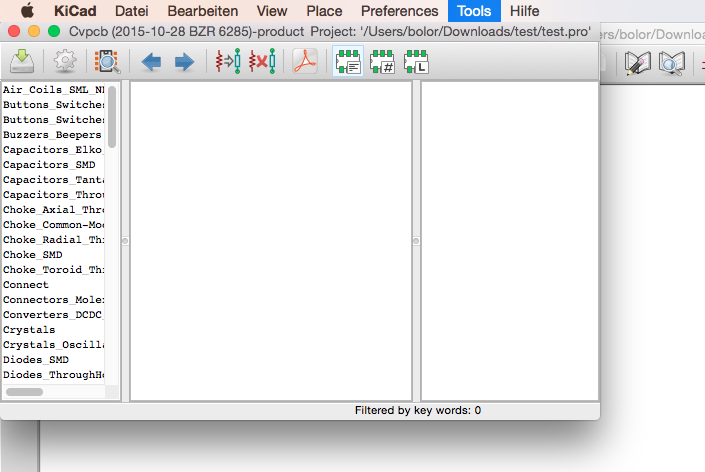Open the Place menu
Image resolution: width=705 pixels, height=472 pixels.
[x=324, y=11]
